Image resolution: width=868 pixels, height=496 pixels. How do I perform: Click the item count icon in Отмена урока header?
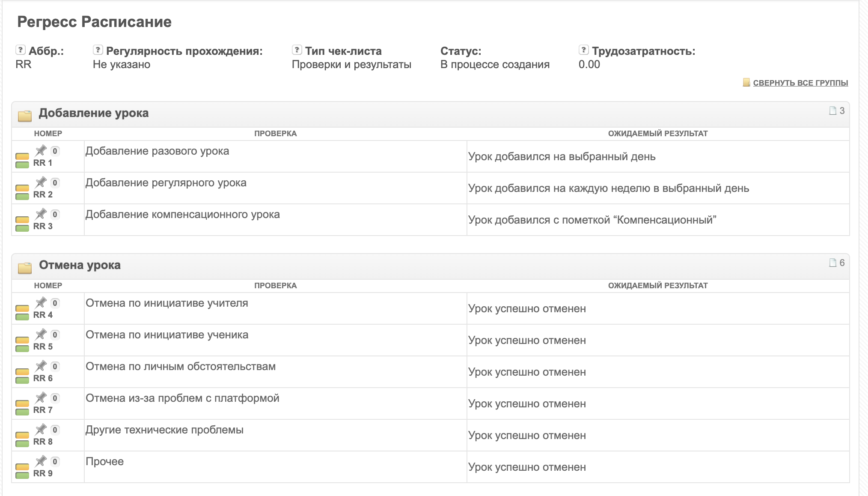click(x=832, y=263)
